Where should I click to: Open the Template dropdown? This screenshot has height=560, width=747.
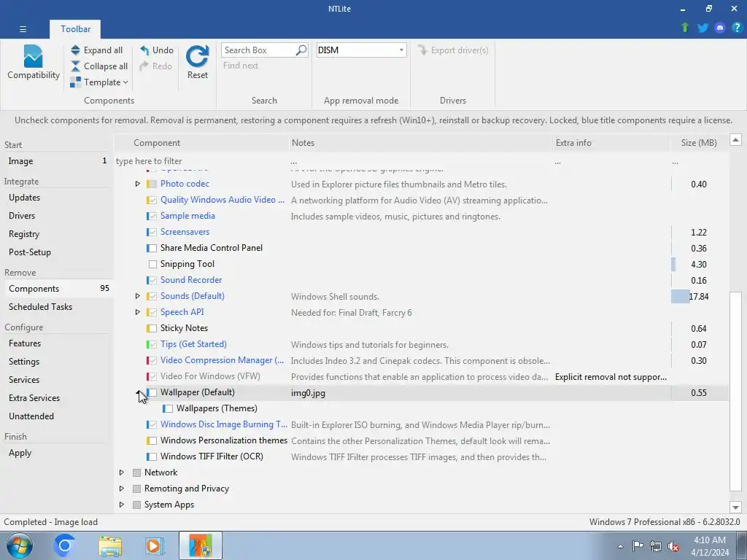tap(99, 82)
